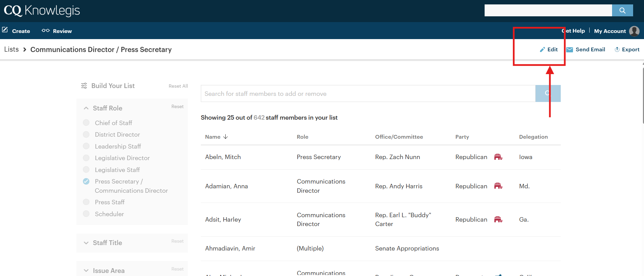Viewport: 644px width, 276px height.
Task: Open the Create menu
Action: click(x=16, y=31)
